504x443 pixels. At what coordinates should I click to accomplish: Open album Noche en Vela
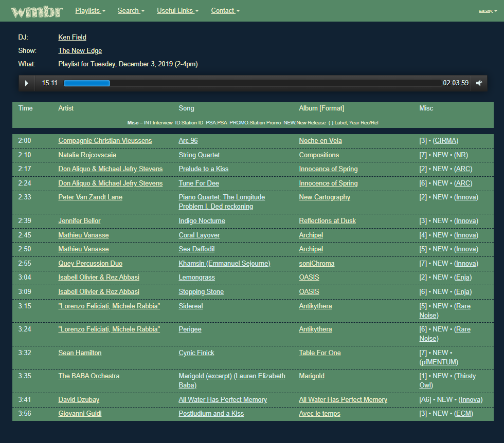pyautogui.click(x=320, y=141)
